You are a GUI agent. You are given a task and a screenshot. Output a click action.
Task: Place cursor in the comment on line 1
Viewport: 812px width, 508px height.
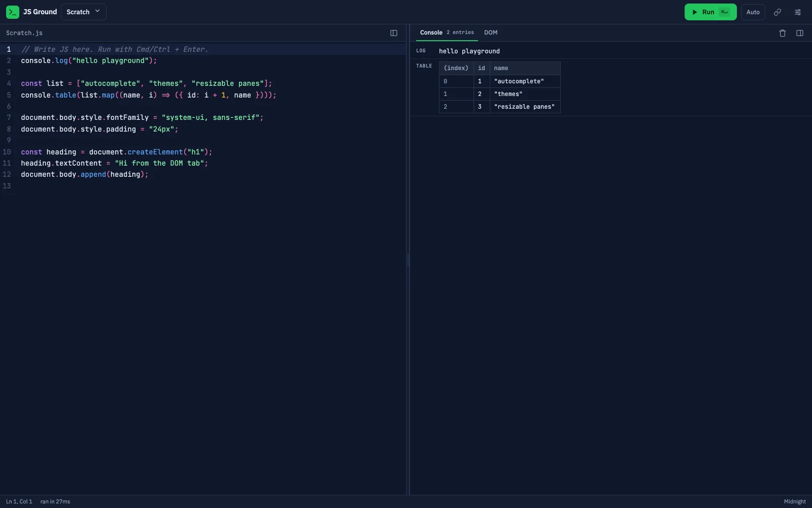[x=115, y=49]
